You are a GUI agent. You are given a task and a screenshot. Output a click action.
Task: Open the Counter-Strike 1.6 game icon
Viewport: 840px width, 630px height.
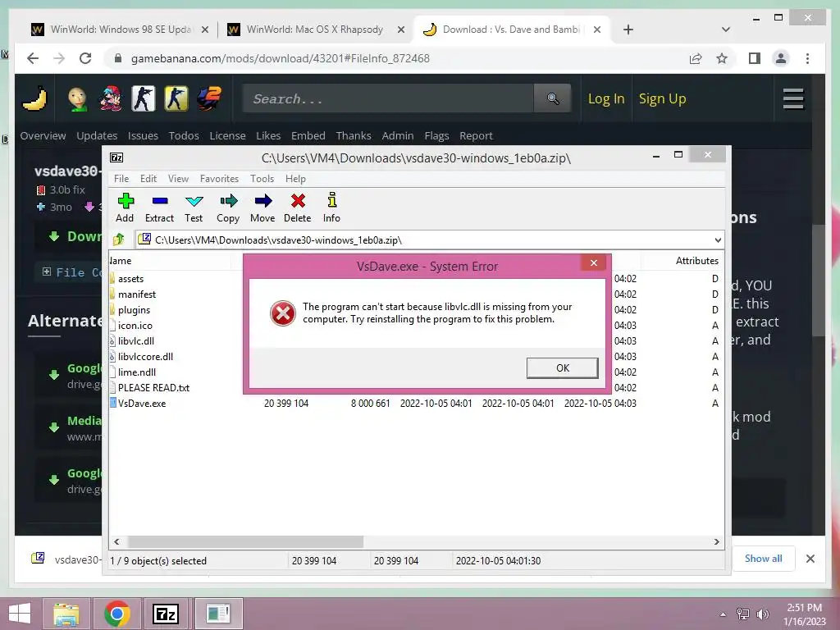click(143, 98)
